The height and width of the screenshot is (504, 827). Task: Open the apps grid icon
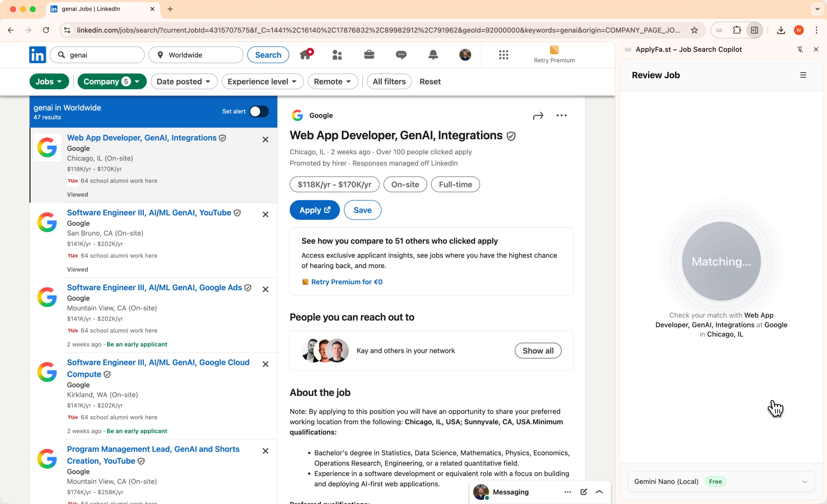point(504,55)
